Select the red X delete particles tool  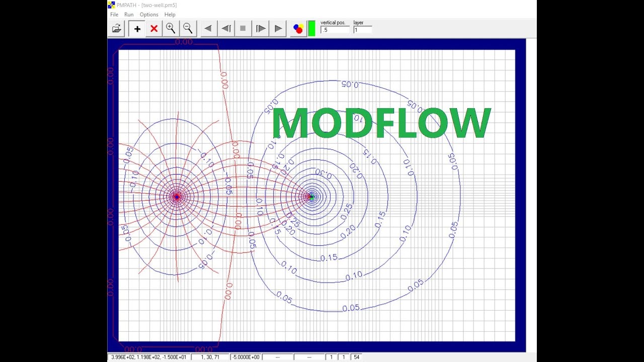[154, 29]
